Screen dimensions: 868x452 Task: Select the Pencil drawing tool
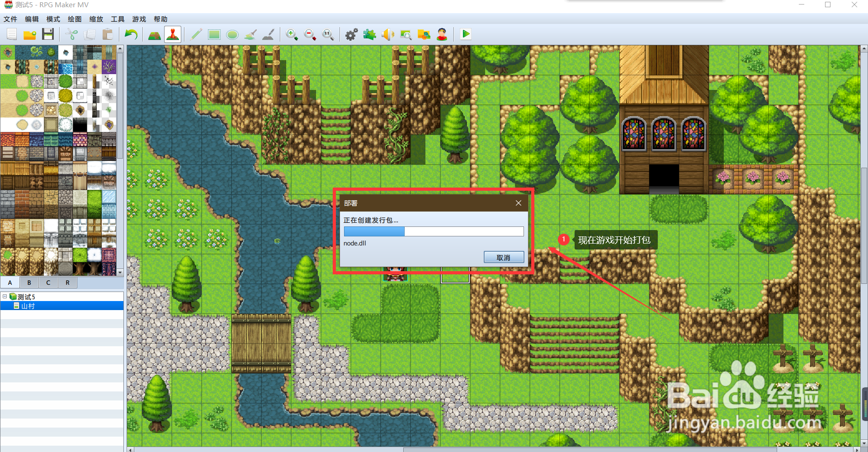click(196, 34)
